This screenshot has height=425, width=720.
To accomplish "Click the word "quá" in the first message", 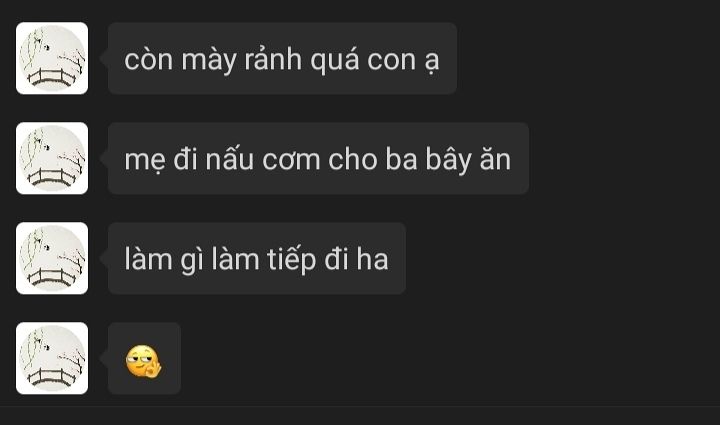I will pos(334,61).
